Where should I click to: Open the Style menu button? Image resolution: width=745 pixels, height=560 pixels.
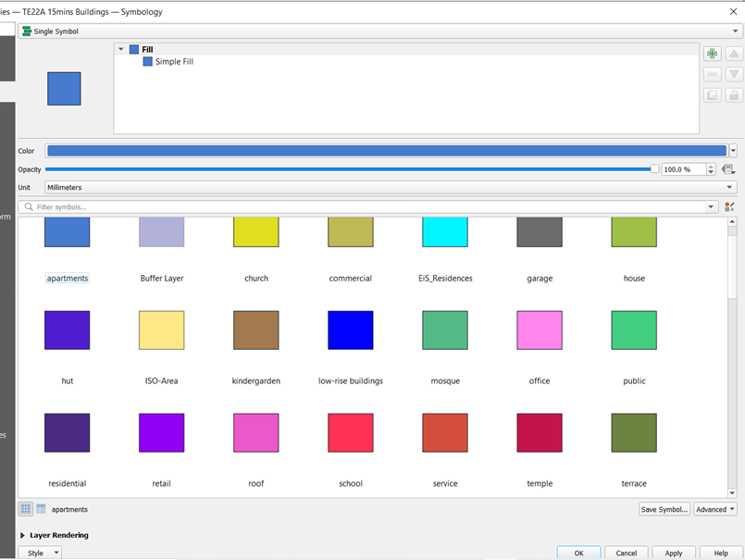point(40,553)
